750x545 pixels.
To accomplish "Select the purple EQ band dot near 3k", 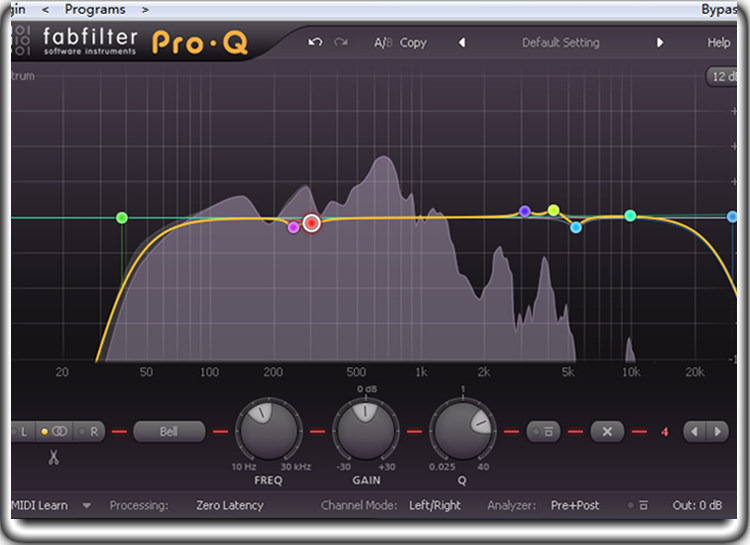I will click(x=525, y=211).
